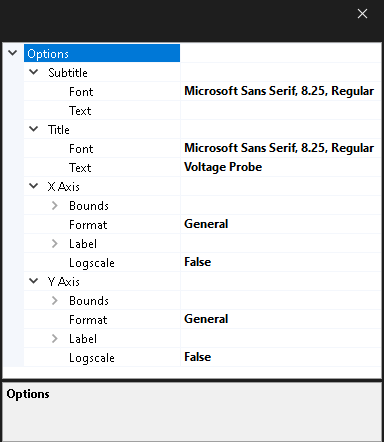Expand Label under Y Axis
The image size is (384, 442).
pyautogui.click(x=55, y=338)
